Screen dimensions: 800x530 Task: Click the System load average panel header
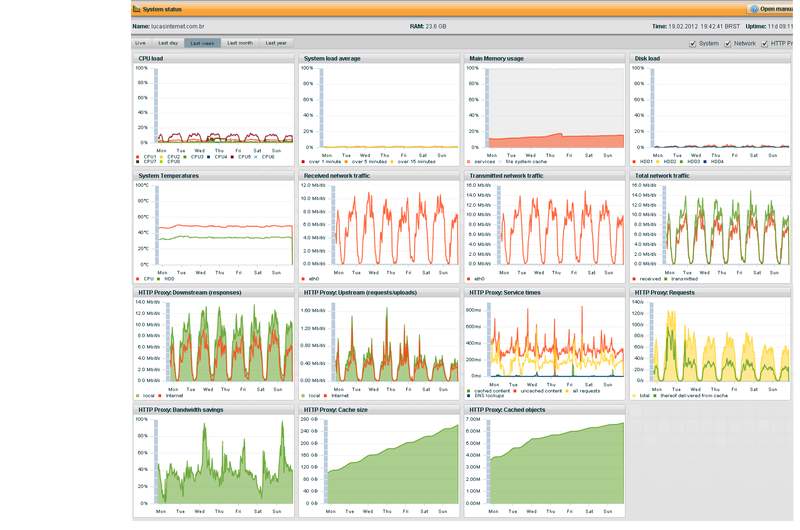[x=379, y=59]
